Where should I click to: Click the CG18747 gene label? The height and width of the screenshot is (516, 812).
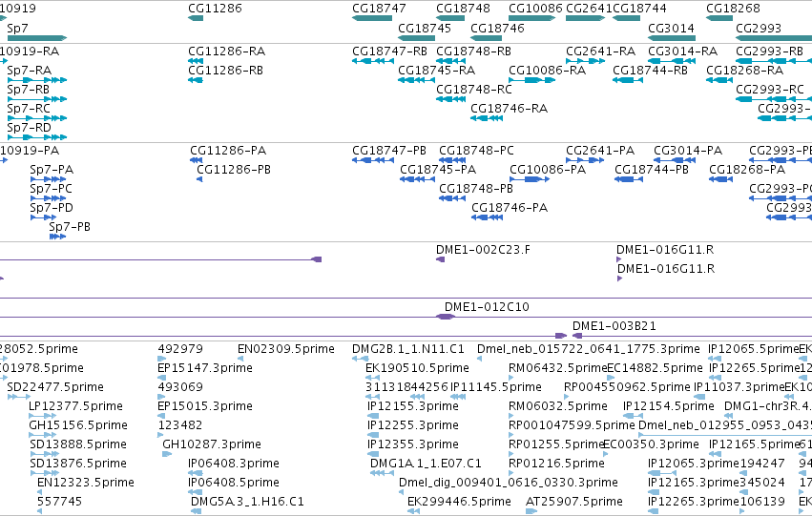pyautogui.click(x=379, y=9)
